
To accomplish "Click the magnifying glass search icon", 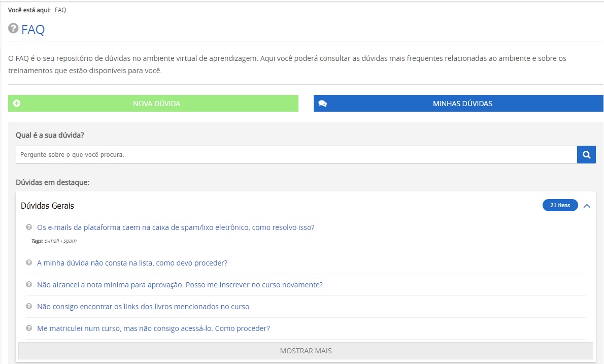I will coord(586,155).
